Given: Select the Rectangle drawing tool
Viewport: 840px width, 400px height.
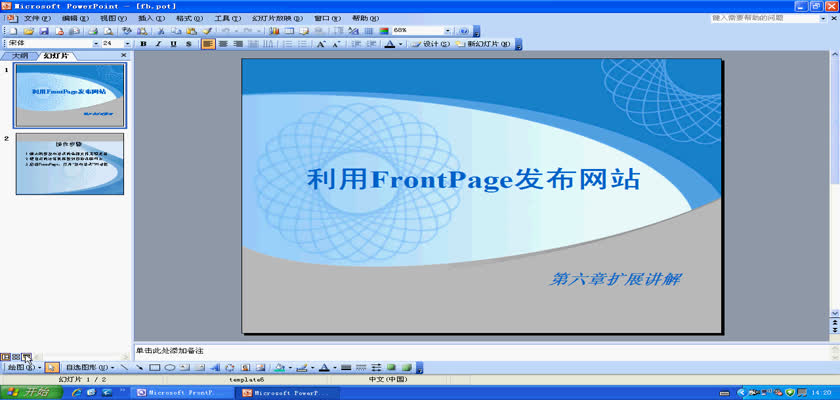Looking at the screenshot, I should (155, 368).
